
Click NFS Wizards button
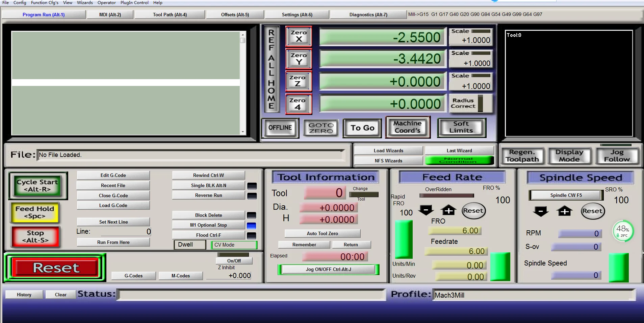click(388, 161)
